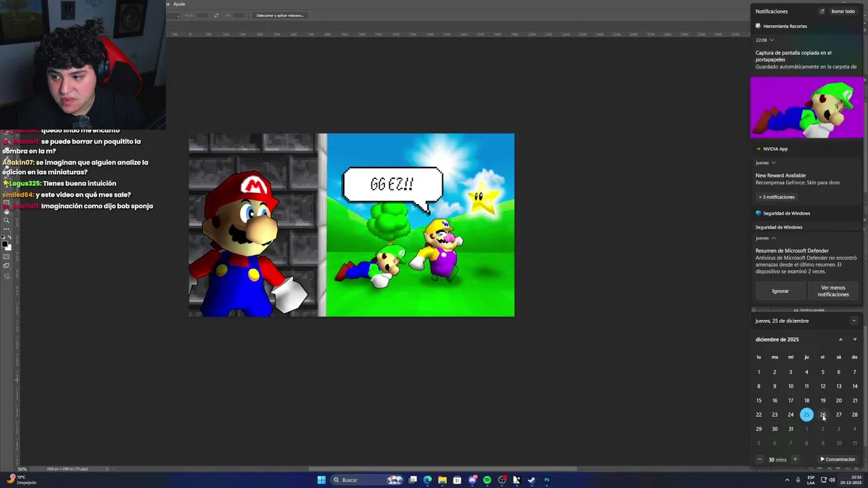Click the volume speaker icon in tray

click(x=832, y=480)
